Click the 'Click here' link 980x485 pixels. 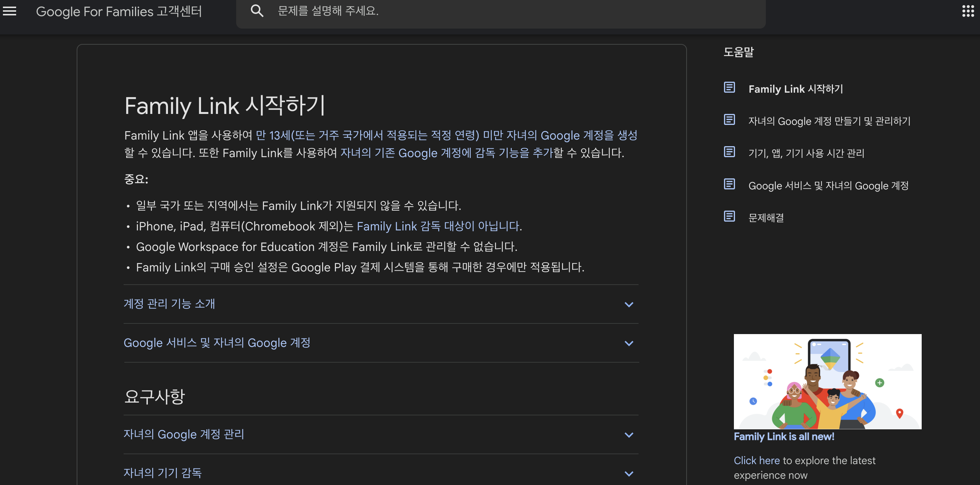click(x=756, y=461)
